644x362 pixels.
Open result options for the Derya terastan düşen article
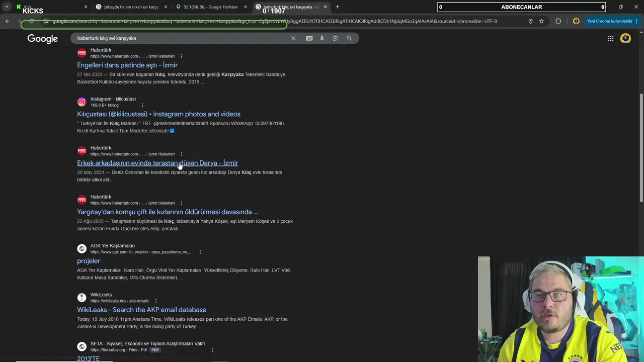click(x=181, y=154)
